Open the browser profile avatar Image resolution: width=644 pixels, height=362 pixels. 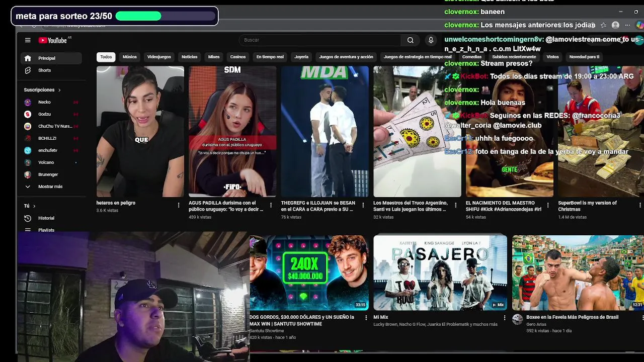615,25
